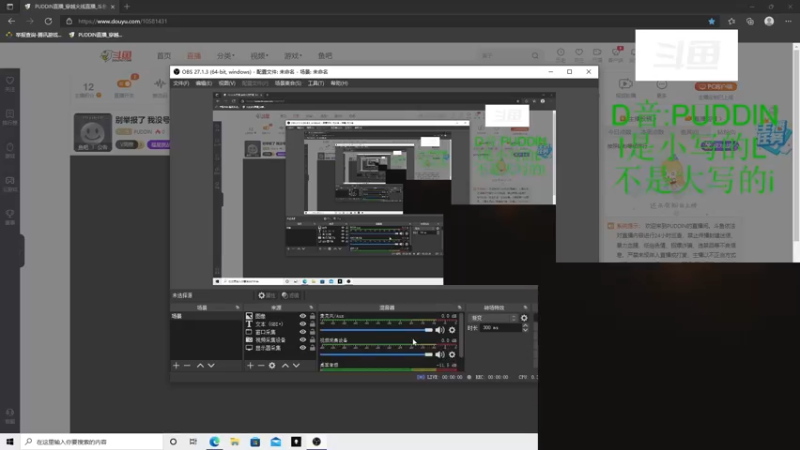Open the 视频采集设备 mixer settings gear
The image size is (800, 450).
(x=452, y=354)
